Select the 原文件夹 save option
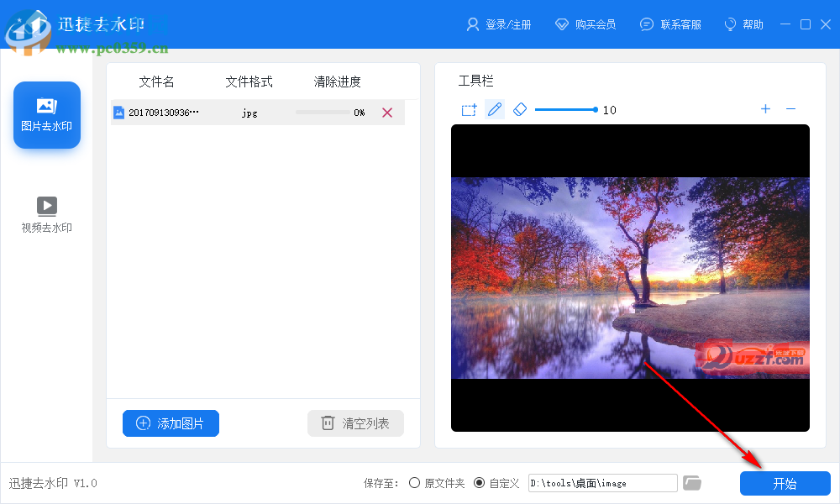 413,482
